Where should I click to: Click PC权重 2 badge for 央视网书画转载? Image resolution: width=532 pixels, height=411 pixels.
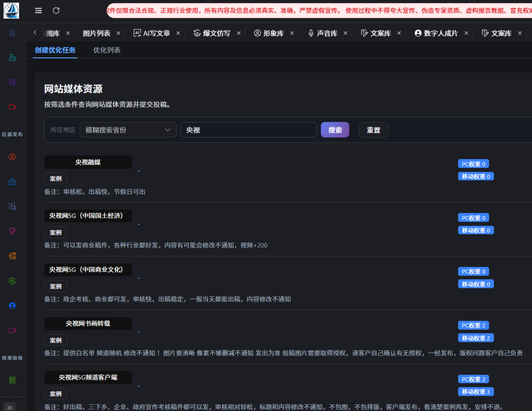pos(473,325)
